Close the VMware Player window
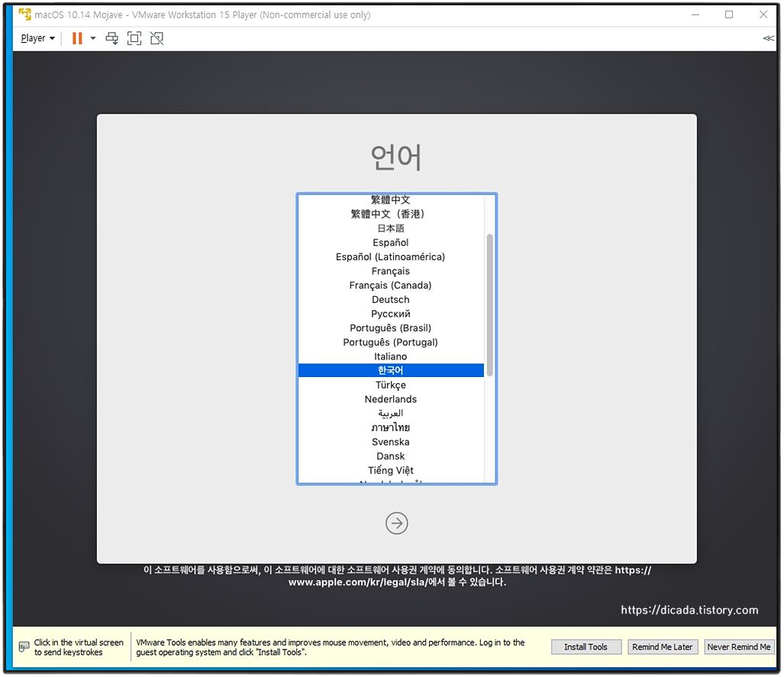 (763, 15)
